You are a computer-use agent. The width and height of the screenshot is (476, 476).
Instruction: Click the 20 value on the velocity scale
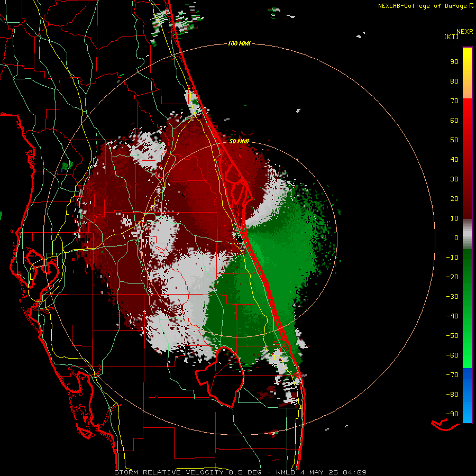454,198
